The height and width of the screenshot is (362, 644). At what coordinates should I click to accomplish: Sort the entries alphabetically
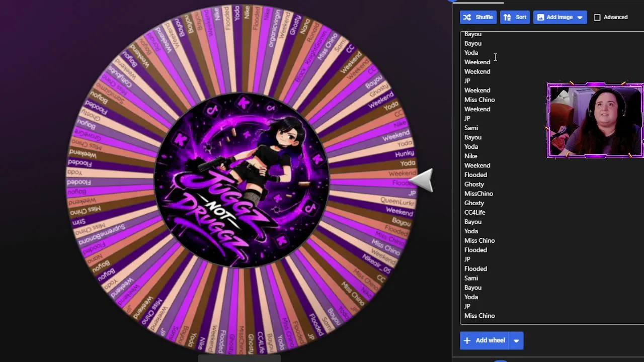[515, 17]
